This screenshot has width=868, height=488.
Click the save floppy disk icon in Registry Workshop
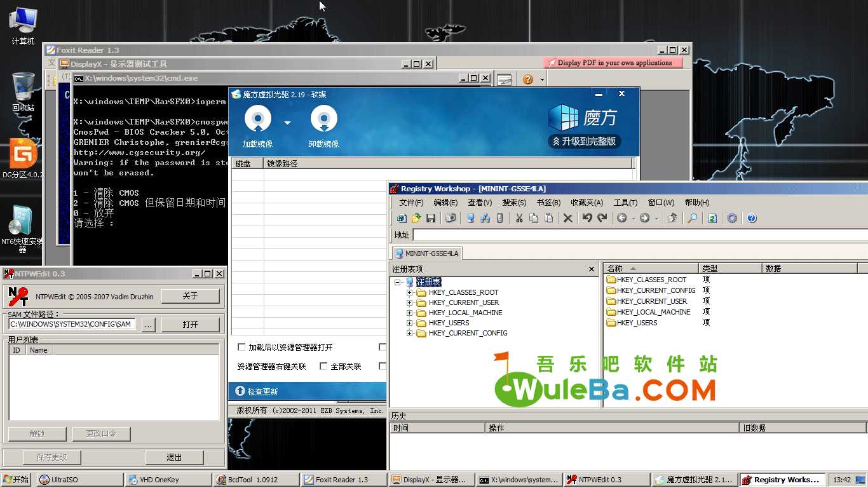431,218
